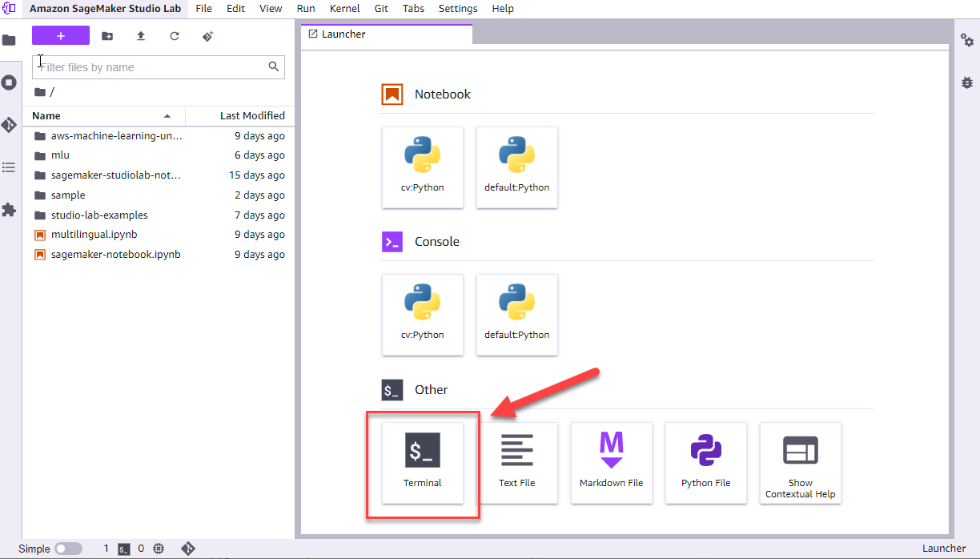Click the Git icon in the status bar
The image size is (980, 559).
188,549
